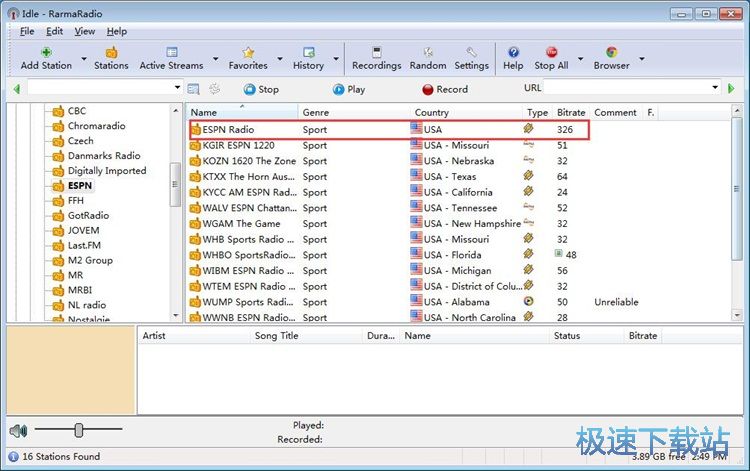Select the NL radio folder
This screenshot has width=750, height=471.
pyautogui.click(x=87, y=305)
